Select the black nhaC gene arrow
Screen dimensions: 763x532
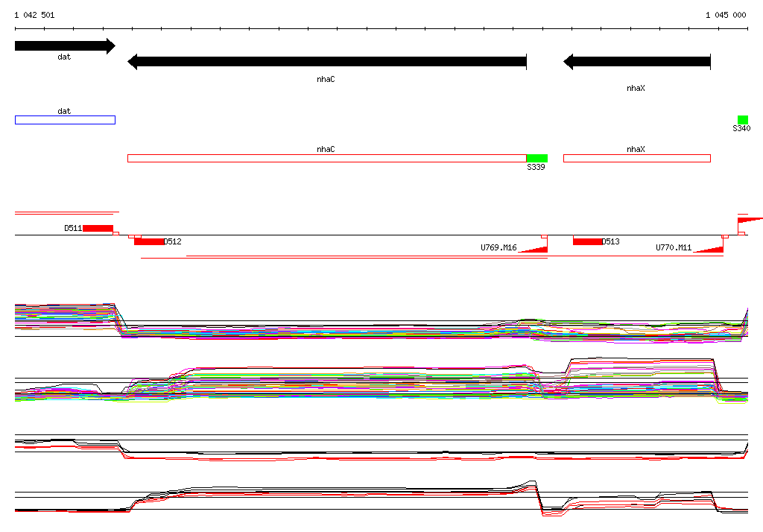click(327, 62)
